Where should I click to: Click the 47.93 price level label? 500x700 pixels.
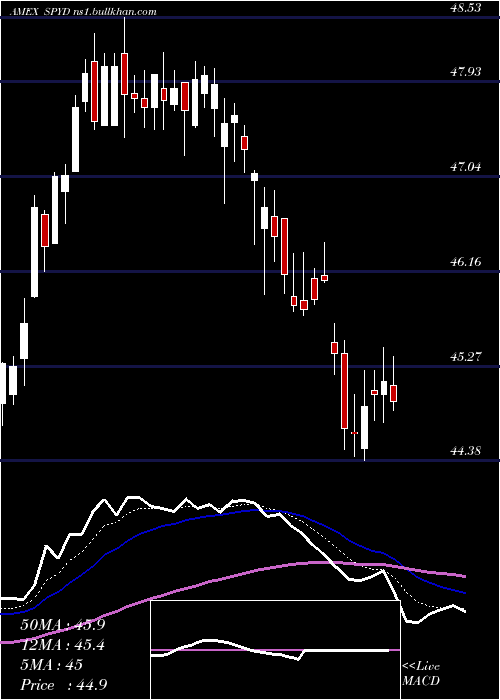(x=466, y=71)
